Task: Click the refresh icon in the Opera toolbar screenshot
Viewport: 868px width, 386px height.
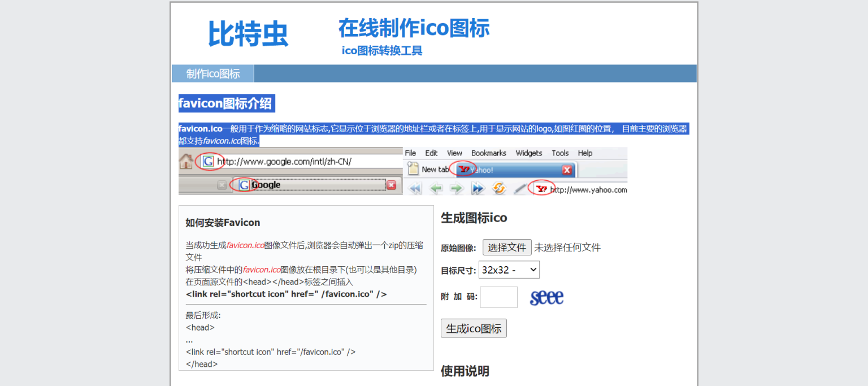Action: tap(498, 188)
